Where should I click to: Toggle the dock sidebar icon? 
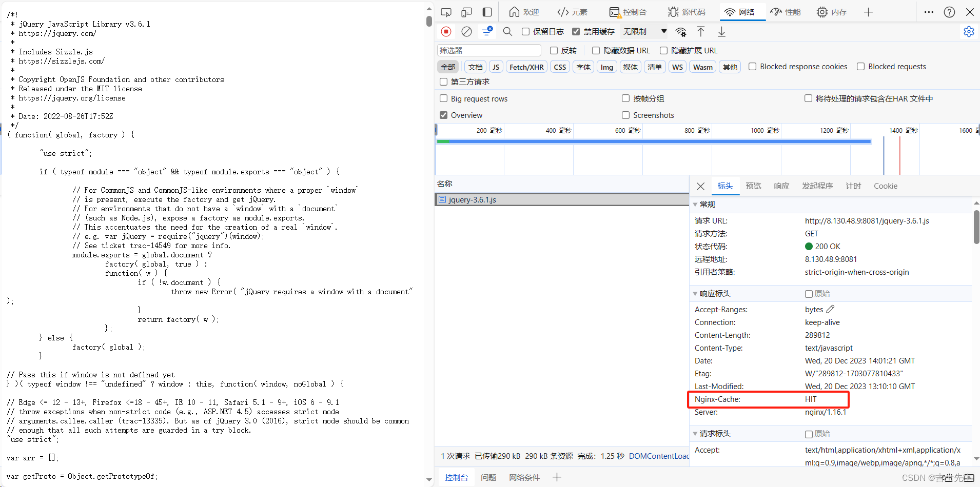point(487,12)
